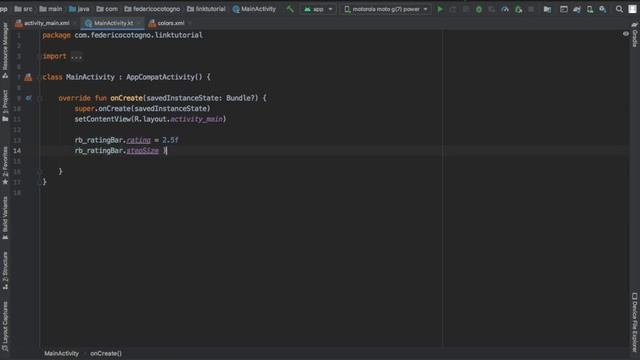Click line number 14 in the gutter
Screen dimensions: 640x360
pyautogui.click(x=17, y=151)
